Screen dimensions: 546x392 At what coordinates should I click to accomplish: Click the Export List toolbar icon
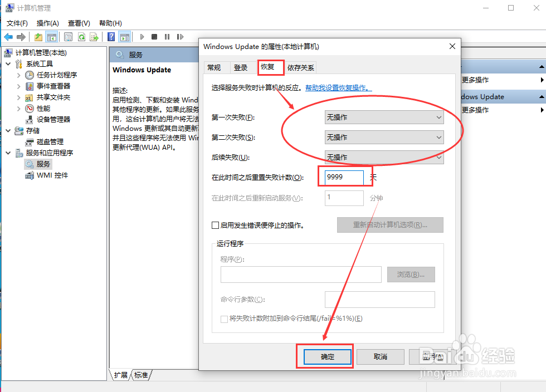tap(94, 37)
